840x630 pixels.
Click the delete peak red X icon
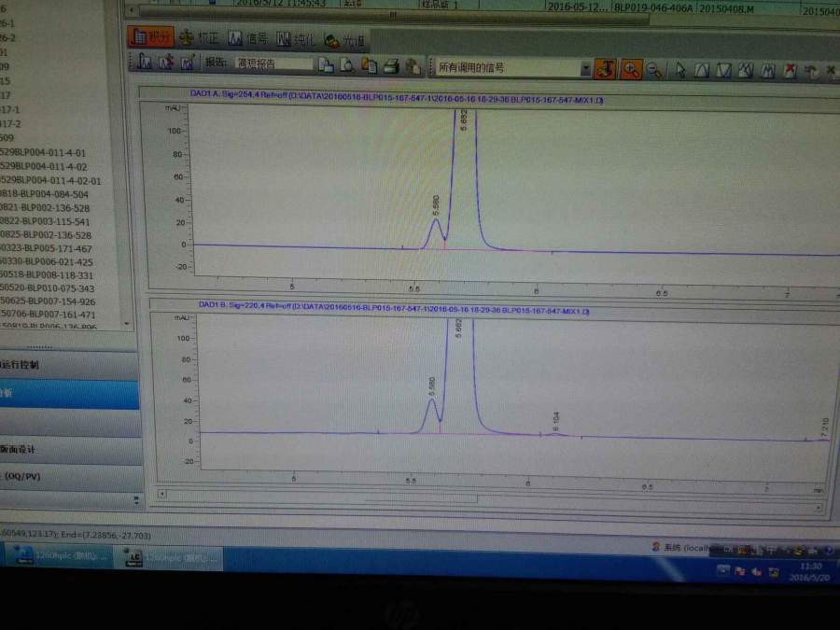tap(790, 71)
